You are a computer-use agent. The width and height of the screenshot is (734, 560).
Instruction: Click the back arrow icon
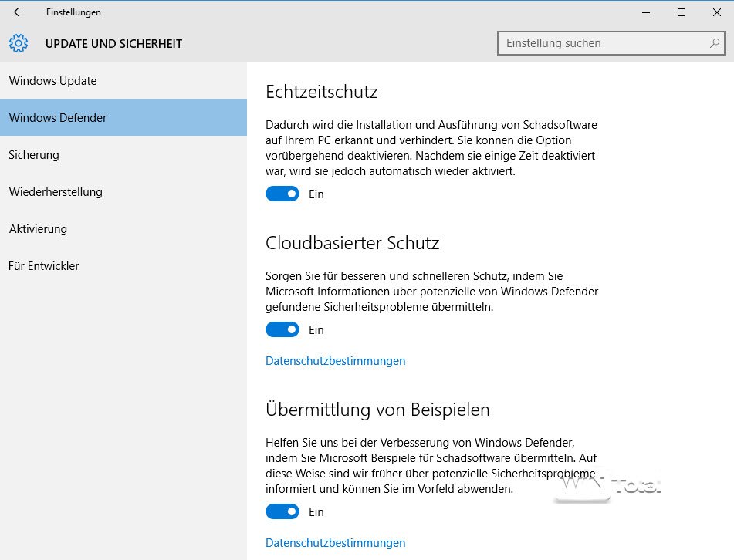click(19, 12)
